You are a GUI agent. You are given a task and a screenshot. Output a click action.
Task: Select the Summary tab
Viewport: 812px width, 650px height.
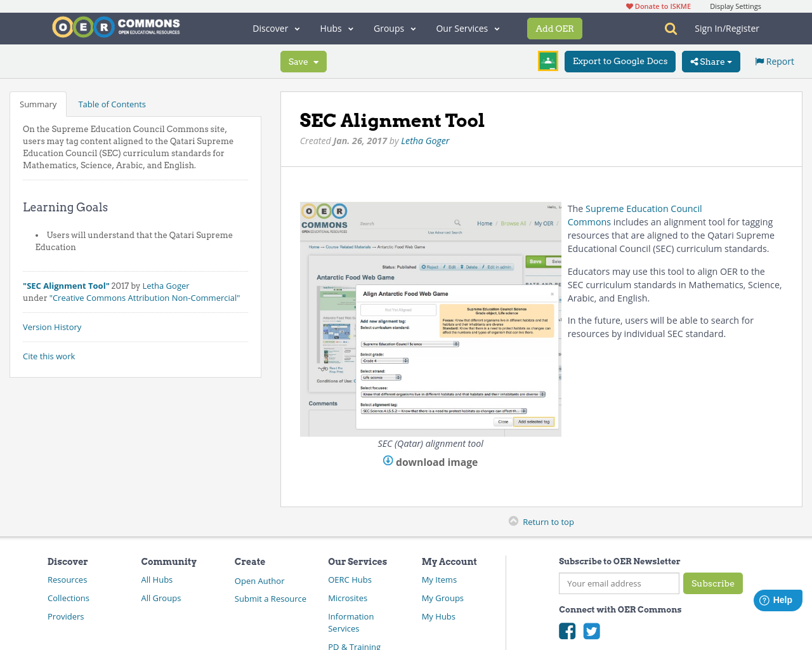[37, 103]
